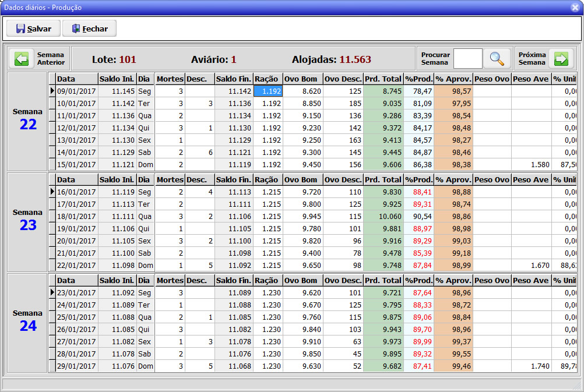Click the Mortes column header in week 23

tap(170, 180)
